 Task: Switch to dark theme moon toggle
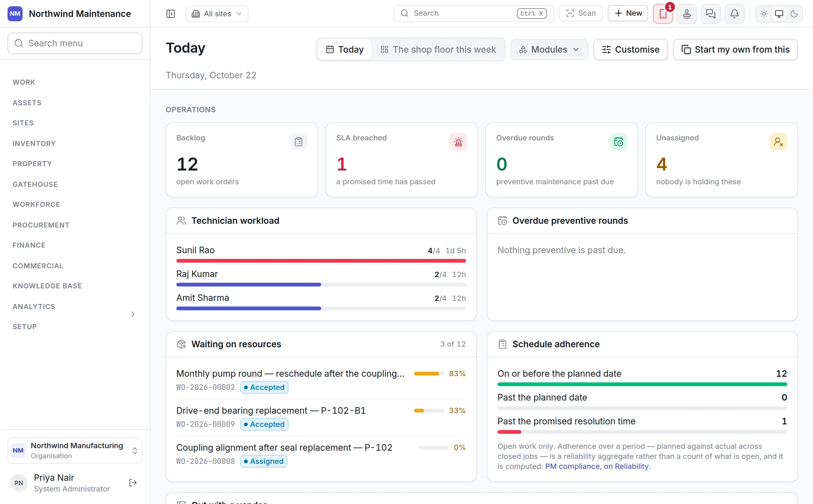click(x=794, y=14)
